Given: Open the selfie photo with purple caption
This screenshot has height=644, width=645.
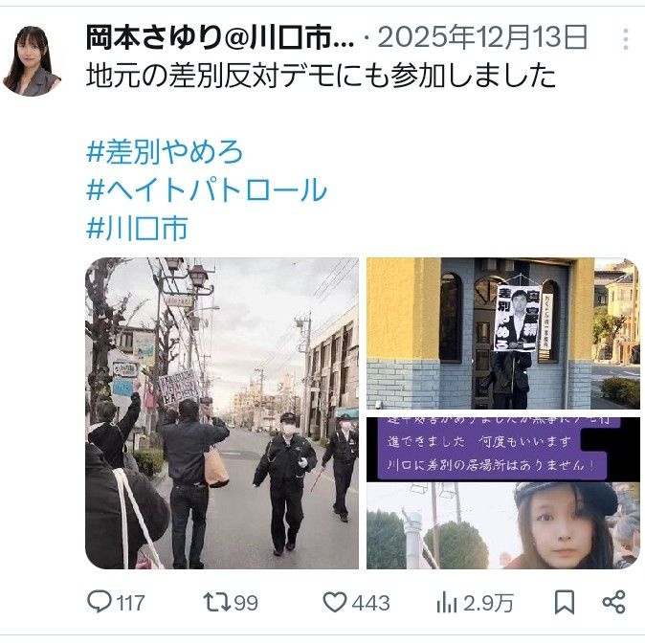Looking at the screenshot, I should [x=503, y=493].
